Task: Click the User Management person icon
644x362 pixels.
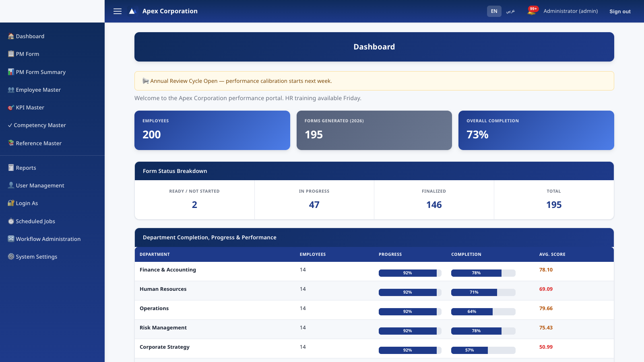Action: (x=11, y=185)
